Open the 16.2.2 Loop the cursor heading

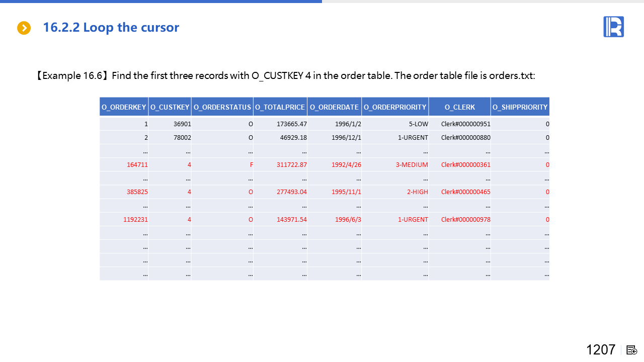[x=111, y=28]
